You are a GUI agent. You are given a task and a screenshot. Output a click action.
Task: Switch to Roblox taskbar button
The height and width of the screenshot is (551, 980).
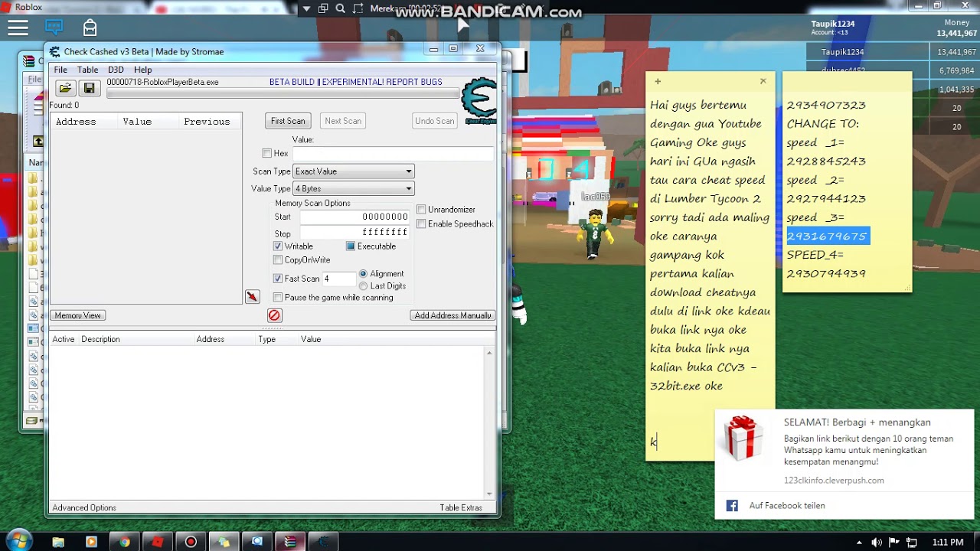157,542
